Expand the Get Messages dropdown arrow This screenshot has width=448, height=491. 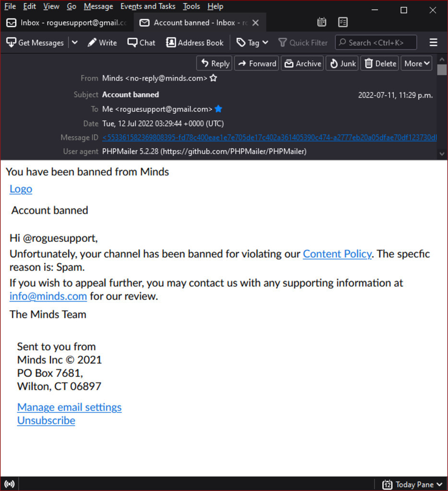point(74,43)
